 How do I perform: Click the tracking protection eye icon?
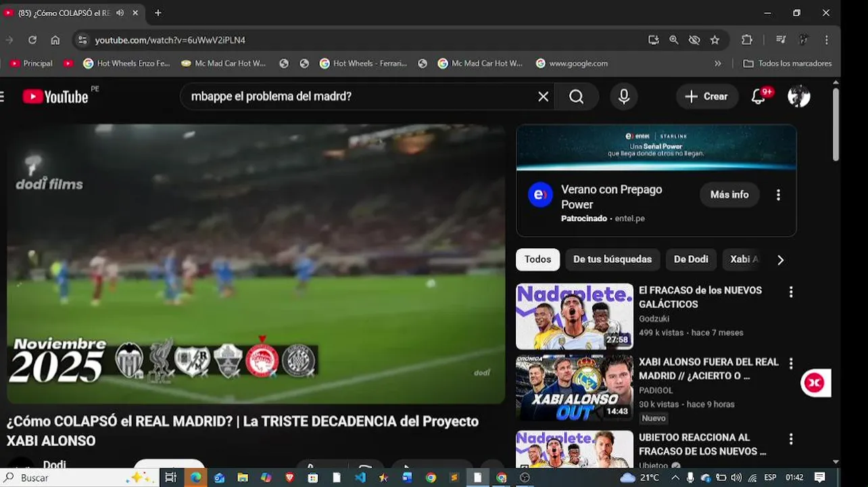(x=694, y=40)
